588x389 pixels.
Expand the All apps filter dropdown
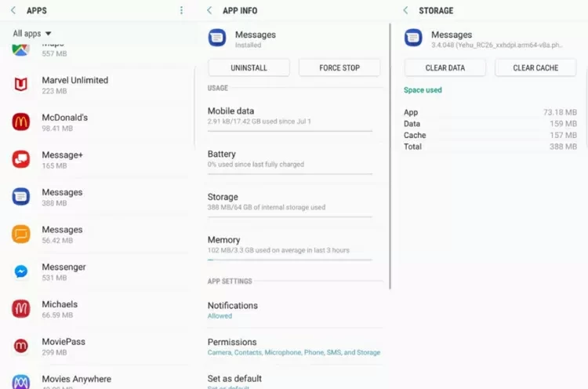point(32,34)
